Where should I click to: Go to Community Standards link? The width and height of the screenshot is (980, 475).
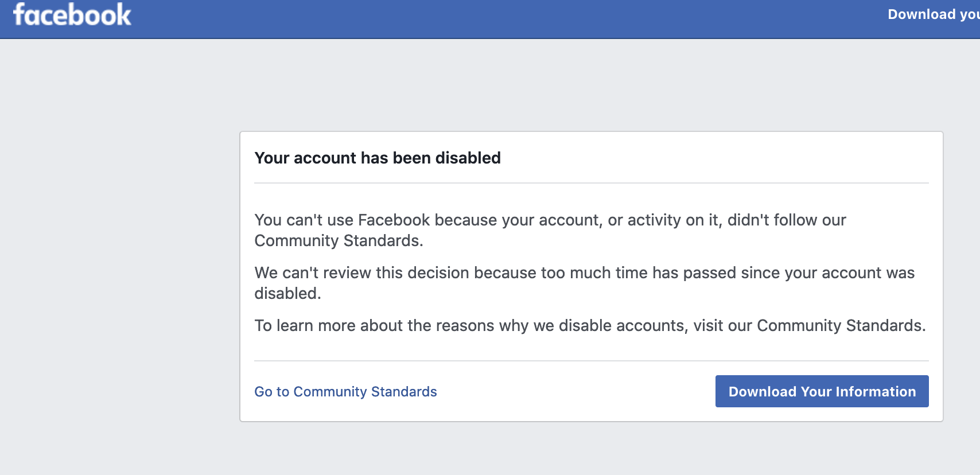point(345,392)
